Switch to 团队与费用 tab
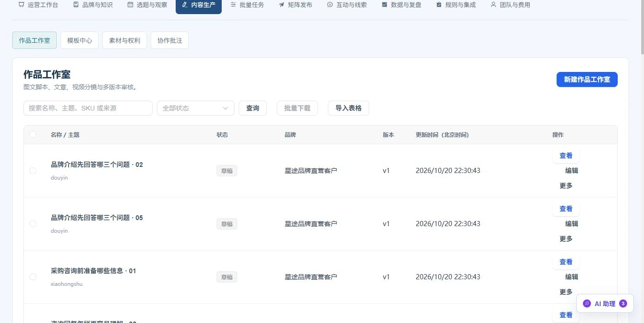Screen dimensions: 644x323 click(510, 5)
